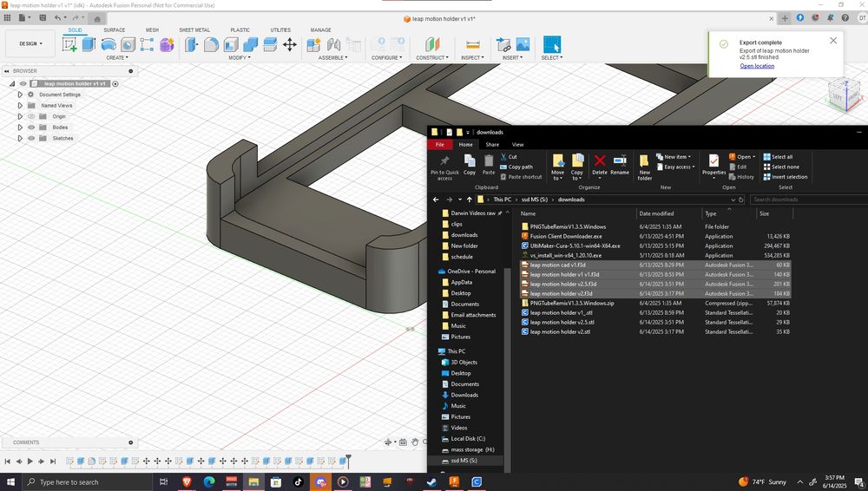Toggle visibility of the Origin folder

pyautogui.click(x=31, y=116)
